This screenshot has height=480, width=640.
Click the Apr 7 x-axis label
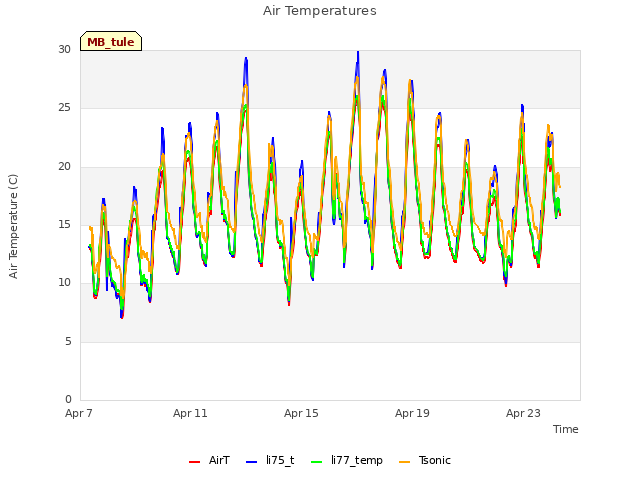79,413
